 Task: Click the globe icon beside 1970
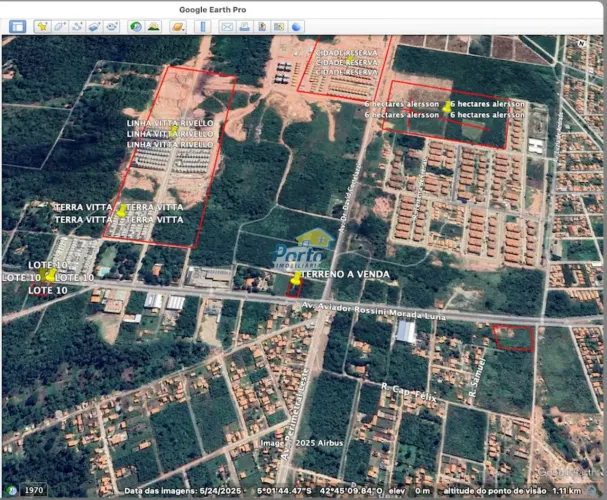pos(12,491)
